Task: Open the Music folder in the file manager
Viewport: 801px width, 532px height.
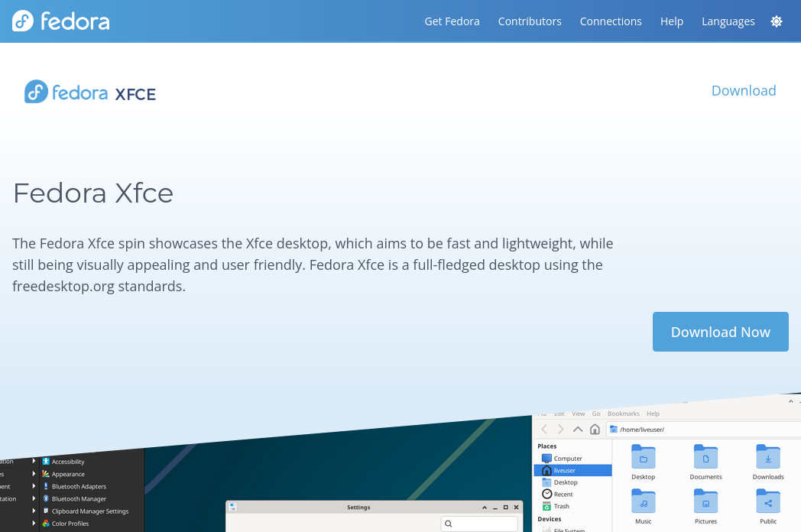Action: pyautogui.click(x=643, y=502)
